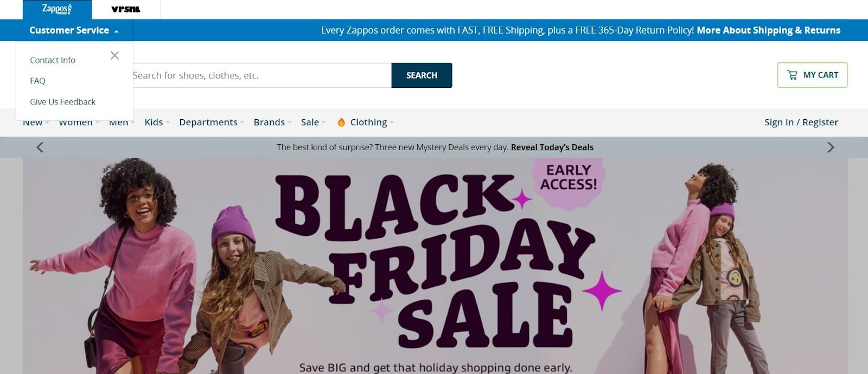Select Give Us Feedback option
Viewport: 868px width, 374px height.
62,102
